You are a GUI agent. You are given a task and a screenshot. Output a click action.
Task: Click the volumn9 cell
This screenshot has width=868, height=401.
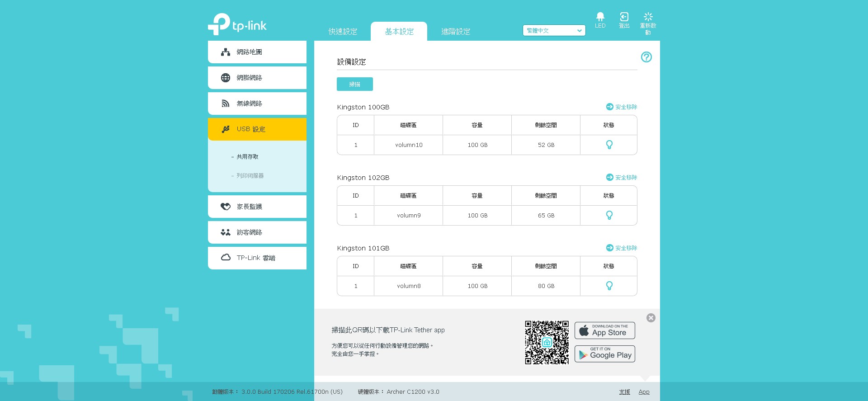pos(409,216)
